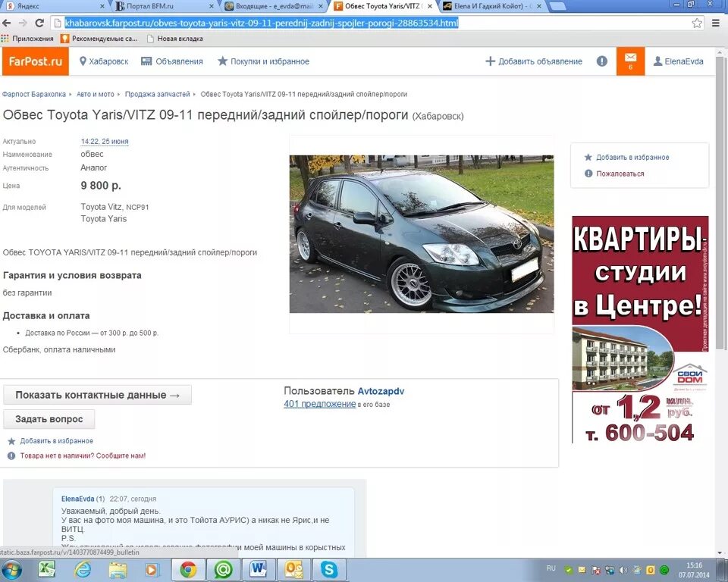
Task: Open the media player taskbar icon
Action: coord(152,569)
